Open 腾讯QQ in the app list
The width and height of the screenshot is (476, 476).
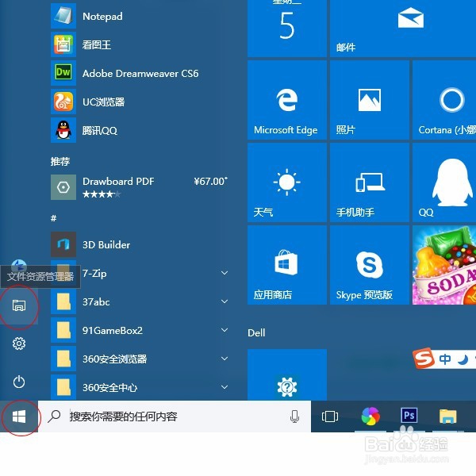(x=140, y=130)
